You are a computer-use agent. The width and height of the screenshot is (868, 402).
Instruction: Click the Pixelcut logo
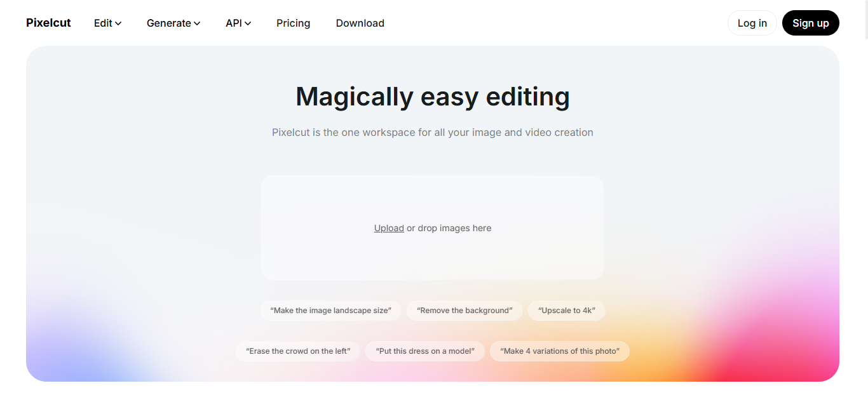(48, 23)
